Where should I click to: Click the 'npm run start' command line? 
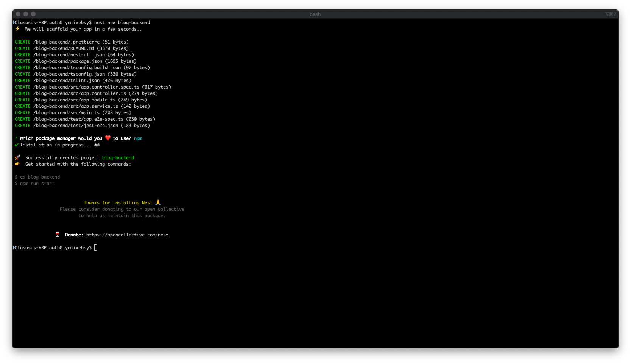pyautogui.click(x=37, y=184)
